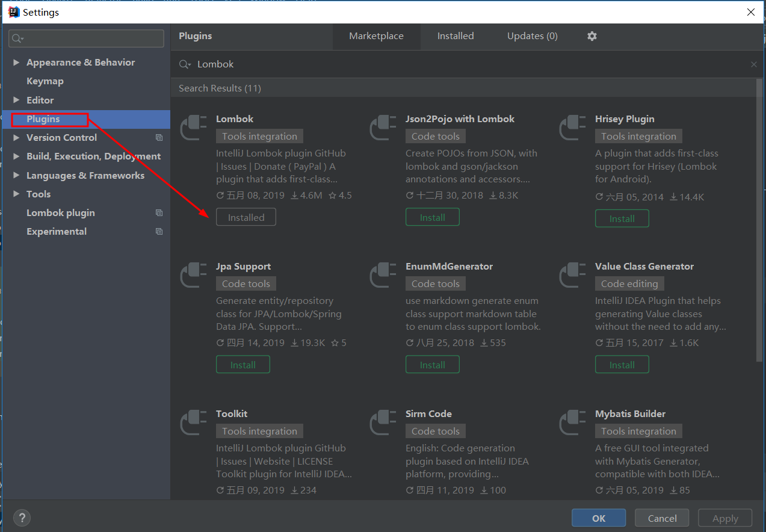Viewport: 766px width, 532px height.
Task: Clear the Lombok search text with X icon
Action: [754, 64]
